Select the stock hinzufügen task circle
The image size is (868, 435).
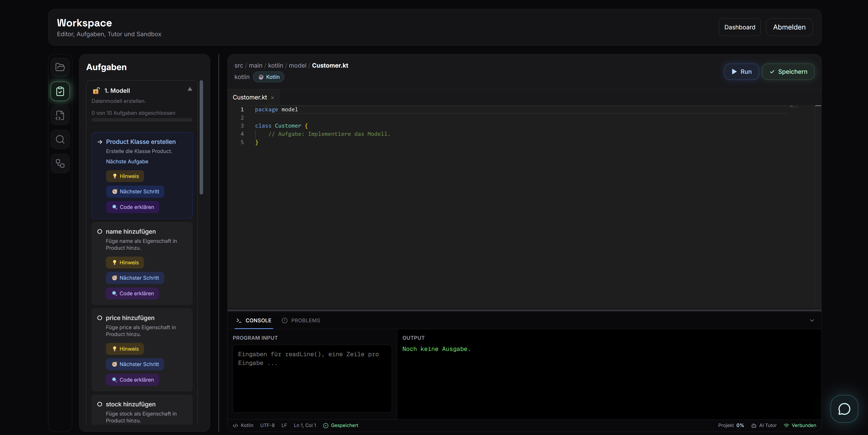coord(100,404)
